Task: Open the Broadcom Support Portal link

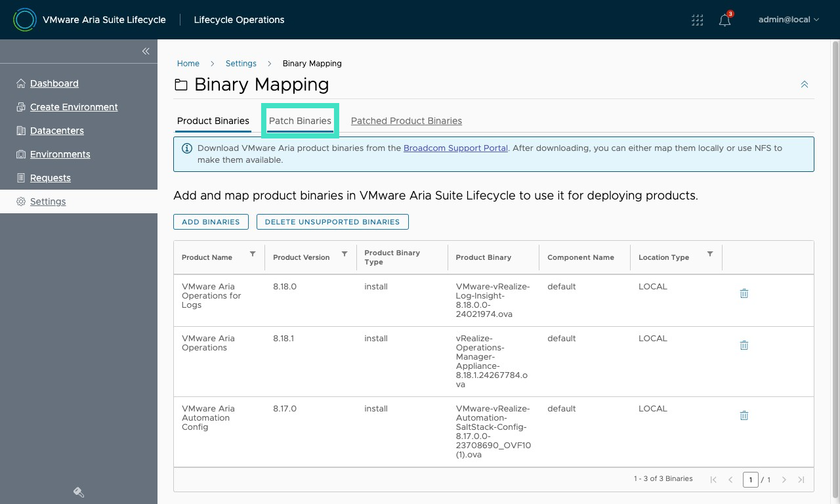Action: pyautogui.click(x=455, y=148)
